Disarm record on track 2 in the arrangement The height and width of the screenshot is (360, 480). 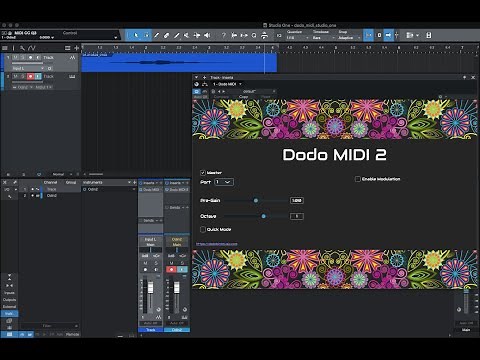click(30, 77)
